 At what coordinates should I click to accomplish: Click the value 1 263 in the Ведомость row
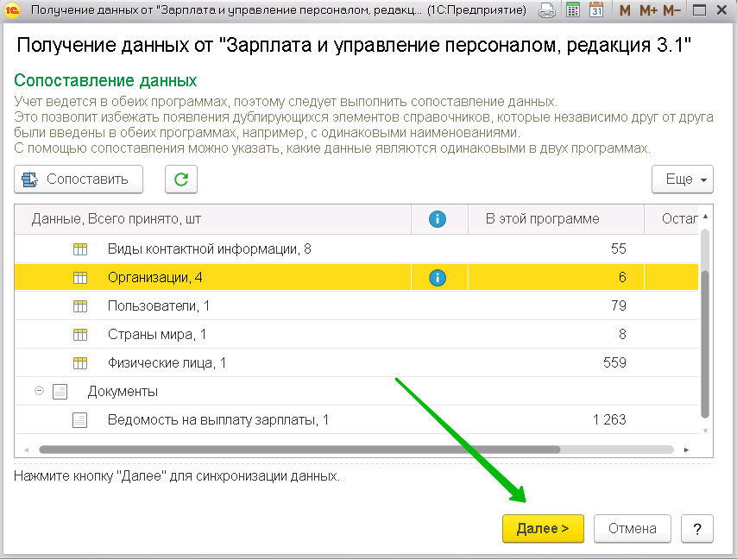[609, 419]
